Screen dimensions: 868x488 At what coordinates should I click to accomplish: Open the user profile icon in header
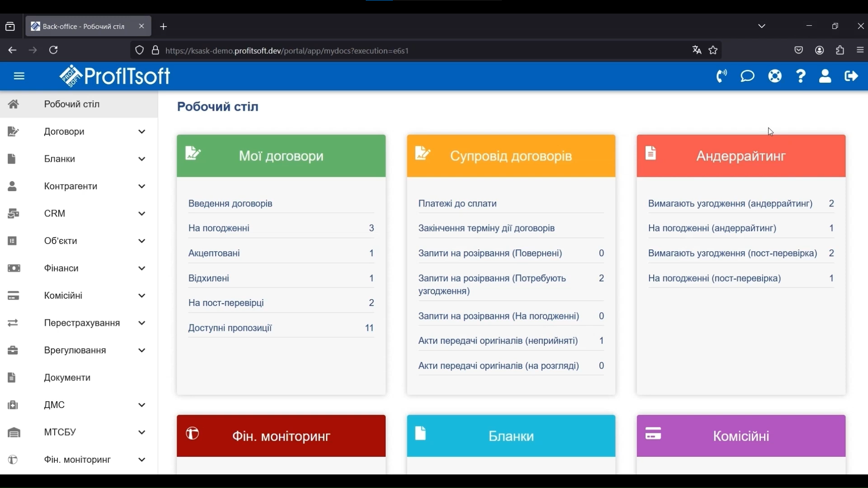click(x=826, y=76)
